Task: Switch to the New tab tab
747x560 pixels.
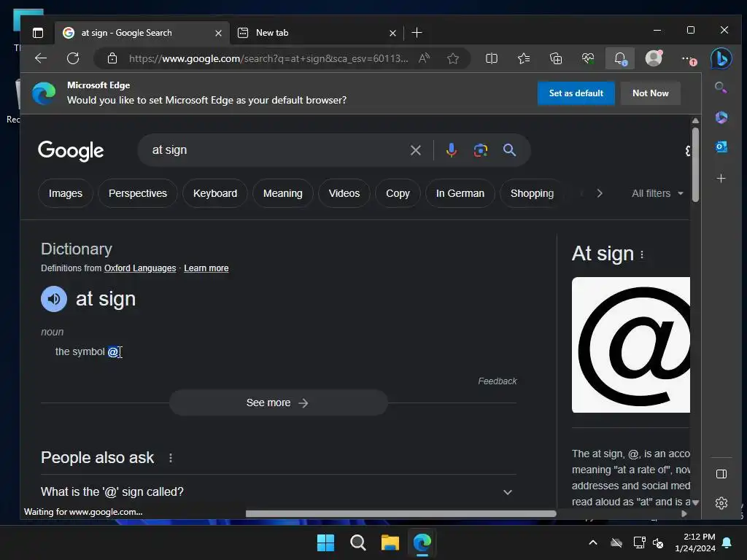Action: pyautogui.click(x=317, y=33)
